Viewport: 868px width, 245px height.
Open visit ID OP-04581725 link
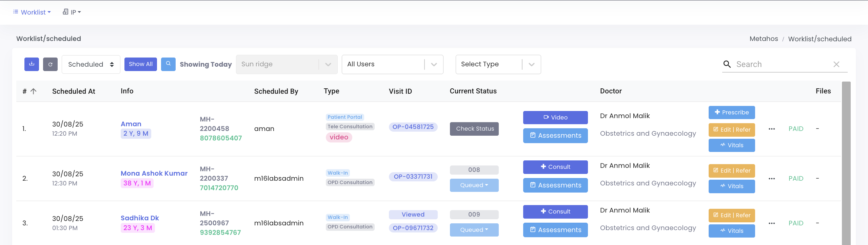tap(413, 127)
